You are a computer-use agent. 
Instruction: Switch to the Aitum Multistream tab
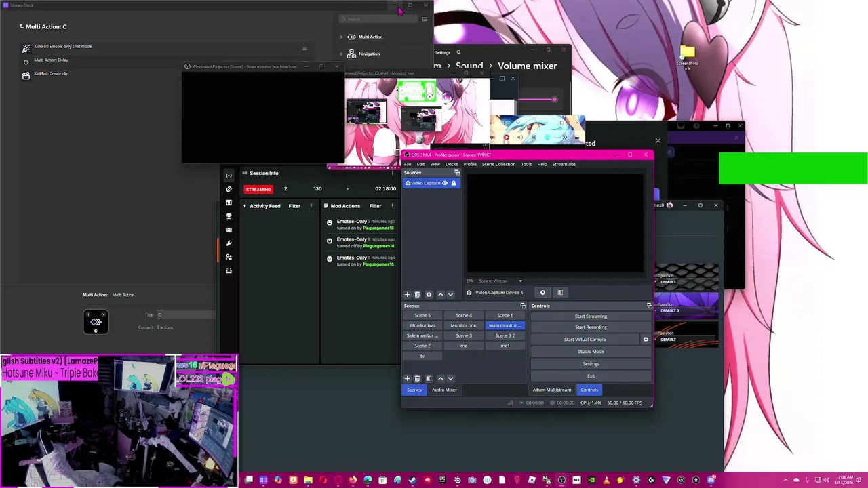(x=552, y=390)
